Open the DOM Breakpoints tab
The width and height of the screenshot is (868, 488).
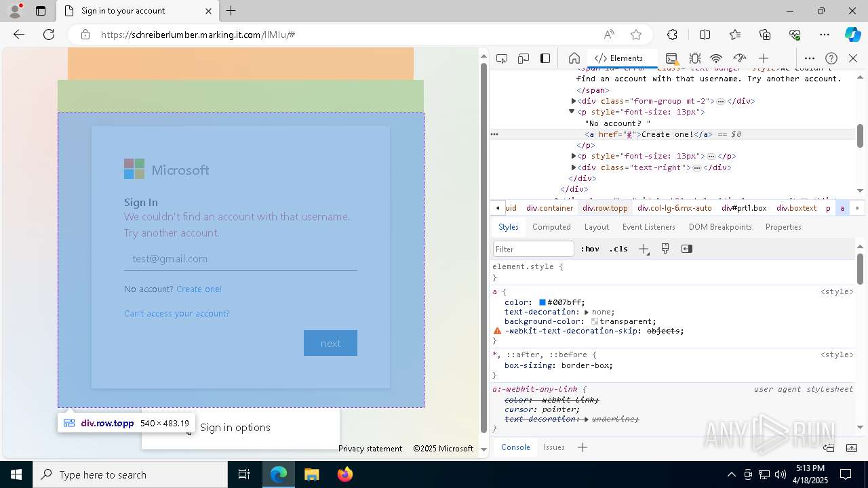tap(720, 227)
